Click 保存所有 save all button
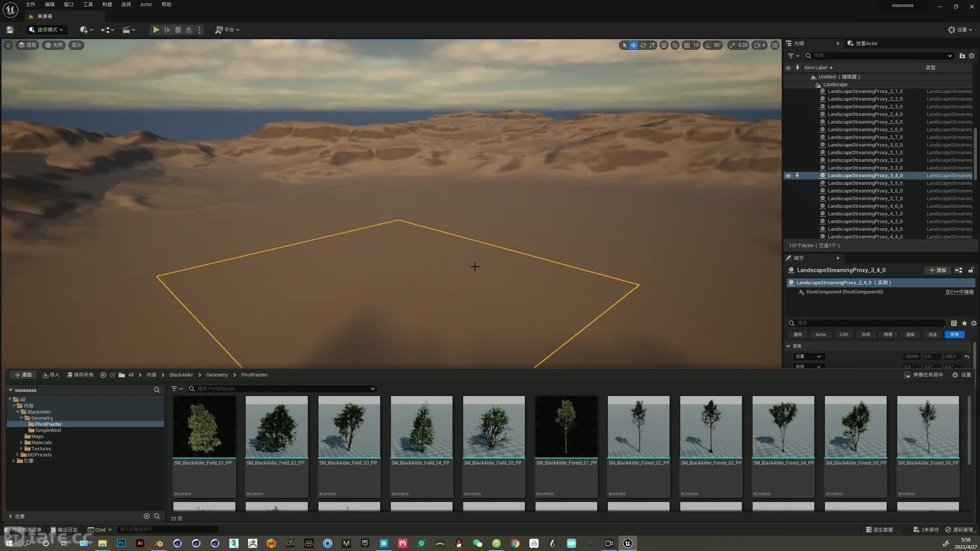 pyautogui.click(x=80, y=375)
